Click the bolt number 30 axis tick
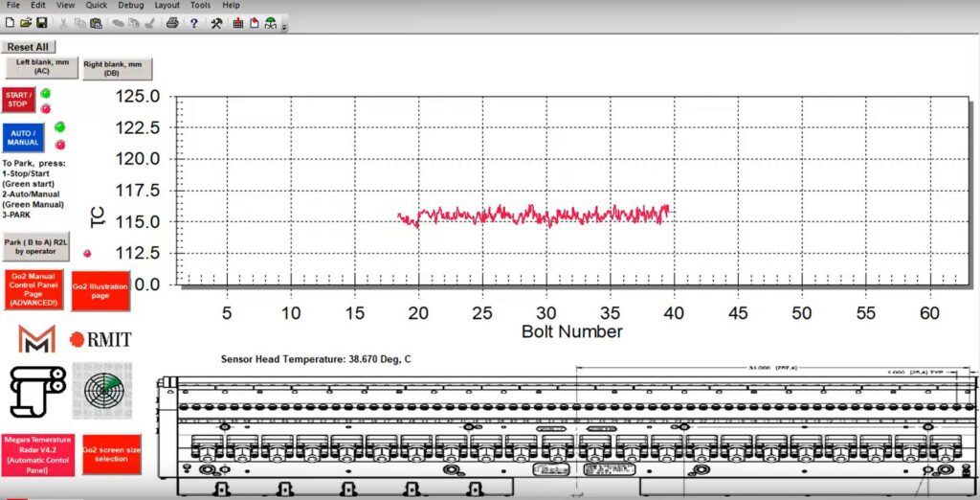The height and width of the screenshot is (500, 980). click(x=546, y=311)
